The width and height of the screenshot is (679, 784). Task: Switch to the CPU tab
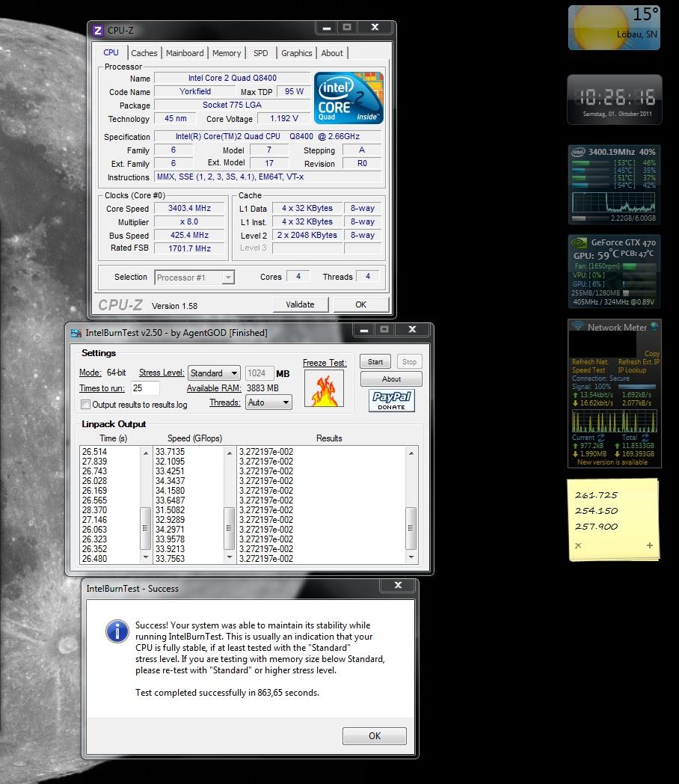tap(111, 52)
